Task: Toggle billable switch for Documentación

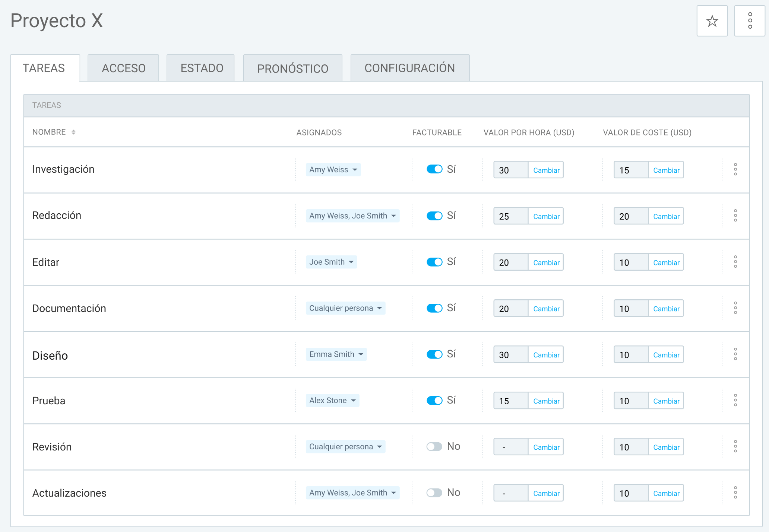Action: [x=434, y=308]
